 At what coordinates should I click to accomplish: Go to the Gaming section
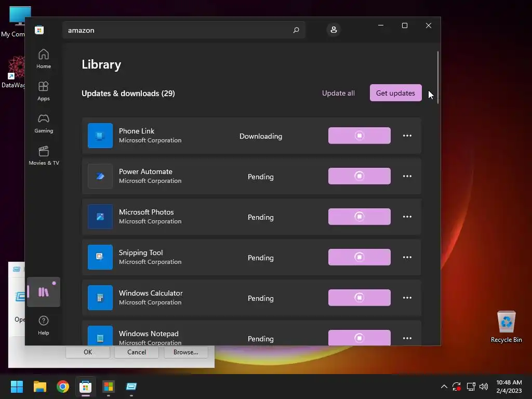(44, 124)
